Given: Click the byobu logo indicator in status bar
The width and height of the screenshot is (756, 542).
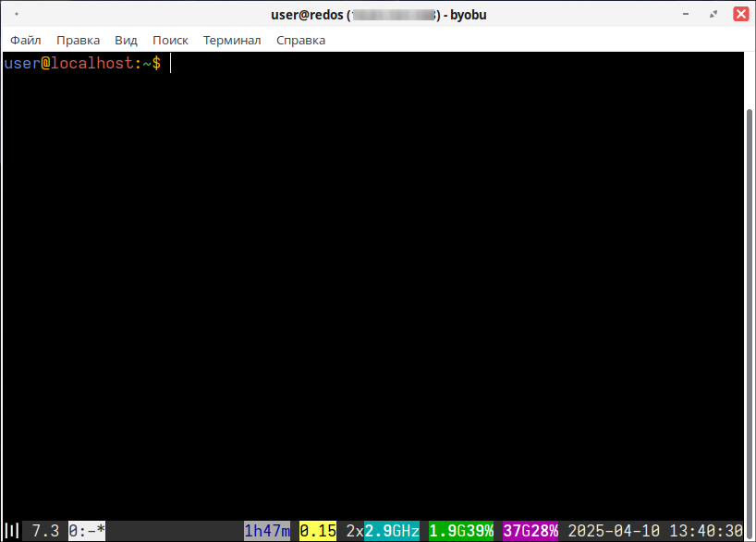Looking at the screenshot, I should [12, 531].
